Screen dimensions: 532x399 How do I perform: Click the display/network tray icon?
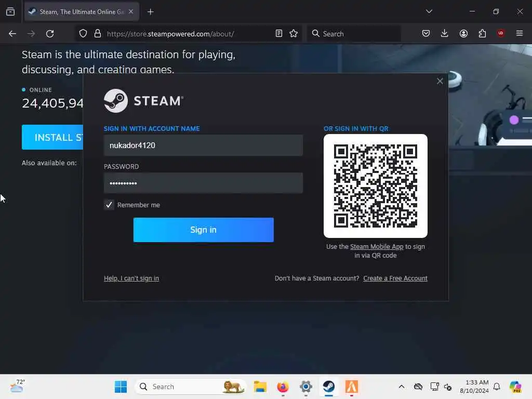pyautogui.click(x=434, y=387)
